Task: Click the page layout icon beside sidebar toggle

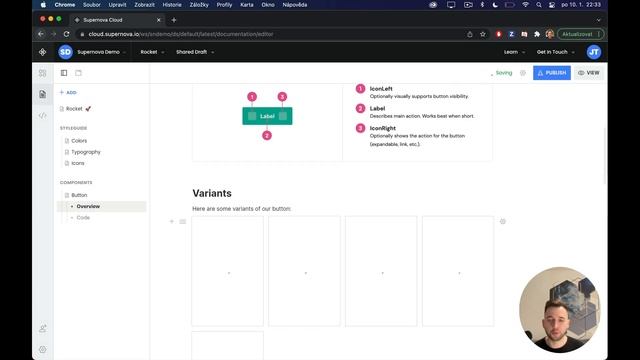Action: pyautogui.click(x=78, y=73)
